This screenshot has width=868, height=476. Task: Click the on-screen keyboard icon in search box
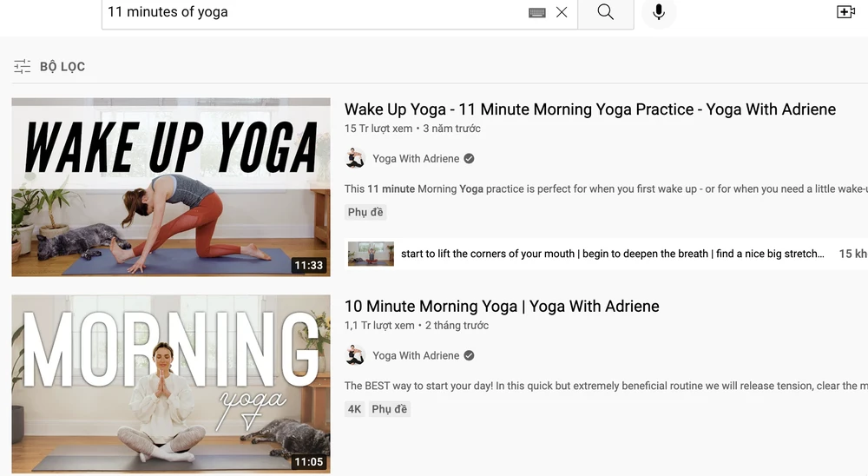click(537, 12)
